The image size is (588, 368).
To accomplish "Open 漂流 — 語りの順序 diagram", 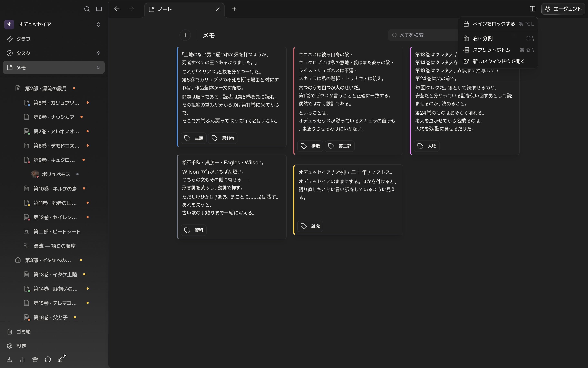I will 55,246.
